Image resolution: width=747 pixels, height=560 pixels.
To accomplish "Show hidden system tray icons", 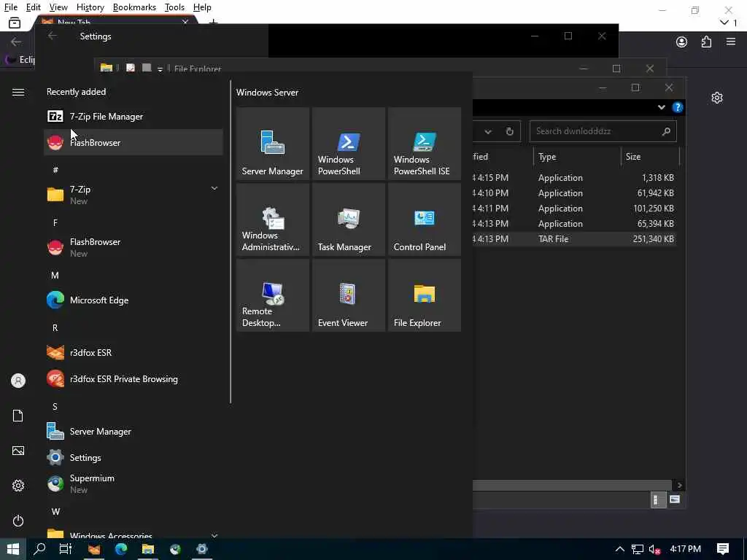I will point(620,549).
